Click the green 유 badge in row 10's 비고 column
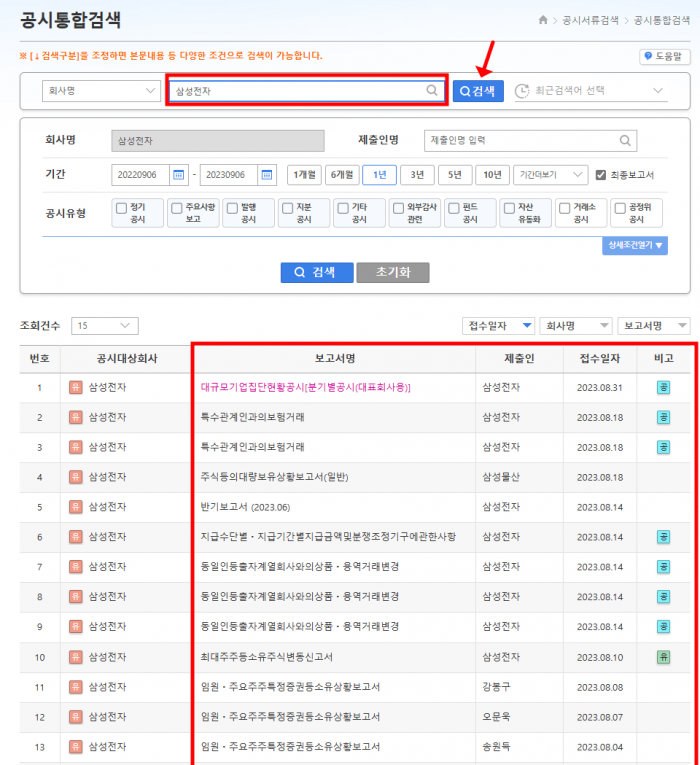The height and width of the screenshot is (765, 700). point(663,657)
